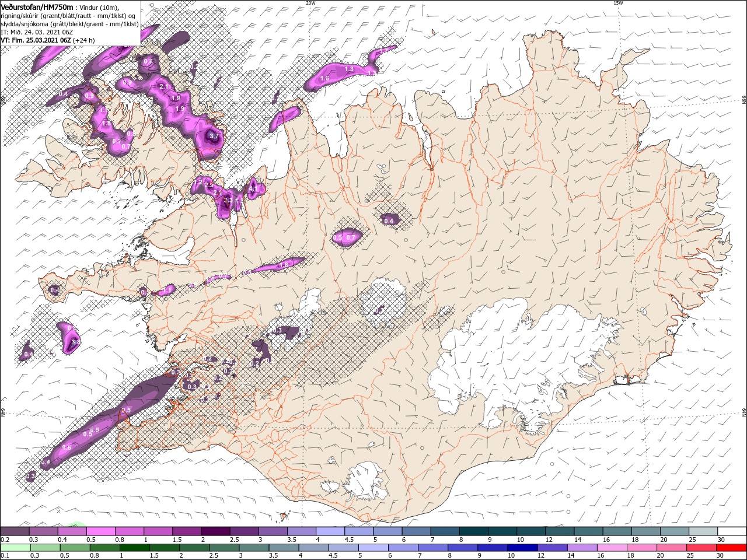
Task: Click the 'rigning/skúrir' legend description line
Action: click(x=69, y=16)
